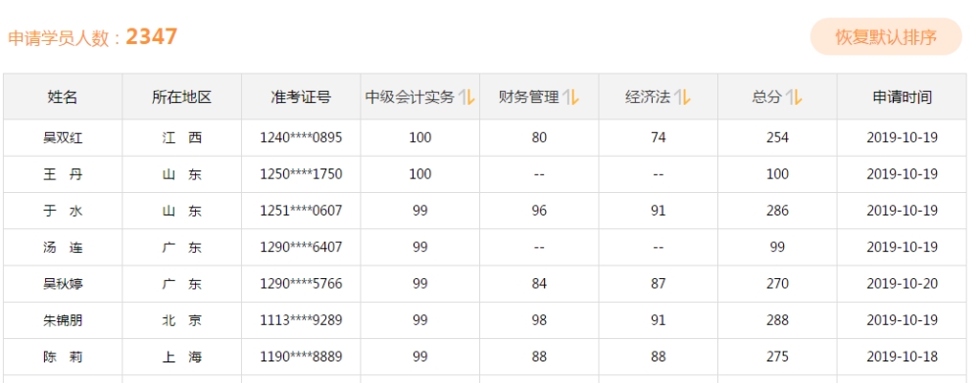Select exam number 1113****9289
Viewport: 980px width, 383px height.
tap(301, 320)
